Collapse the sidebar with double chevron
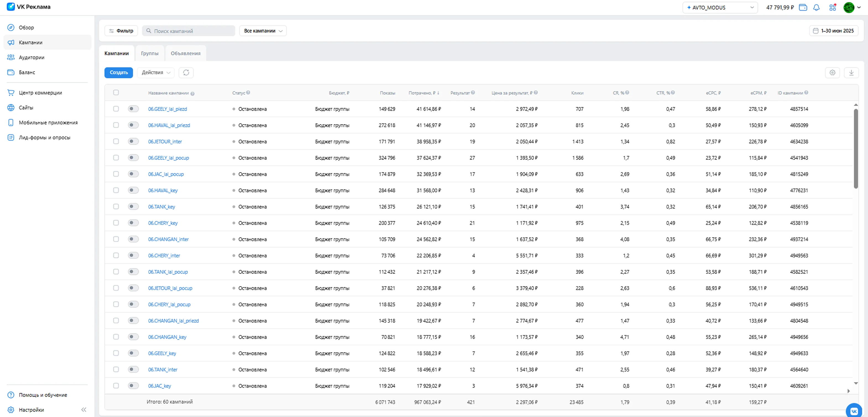Image resolution: width=868 pixels, height=417 pixels. coord(83,410)
